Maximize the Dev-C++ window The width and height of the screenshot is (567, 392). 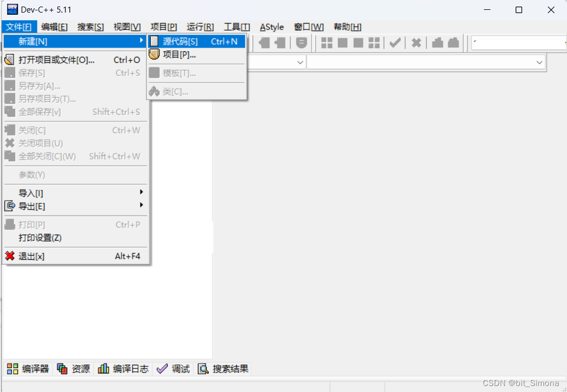(518, 10)
